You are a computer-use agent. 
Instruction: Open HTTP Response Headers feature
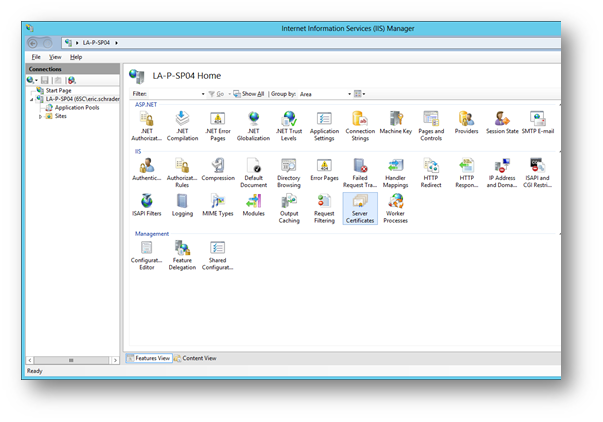[466, 172]
